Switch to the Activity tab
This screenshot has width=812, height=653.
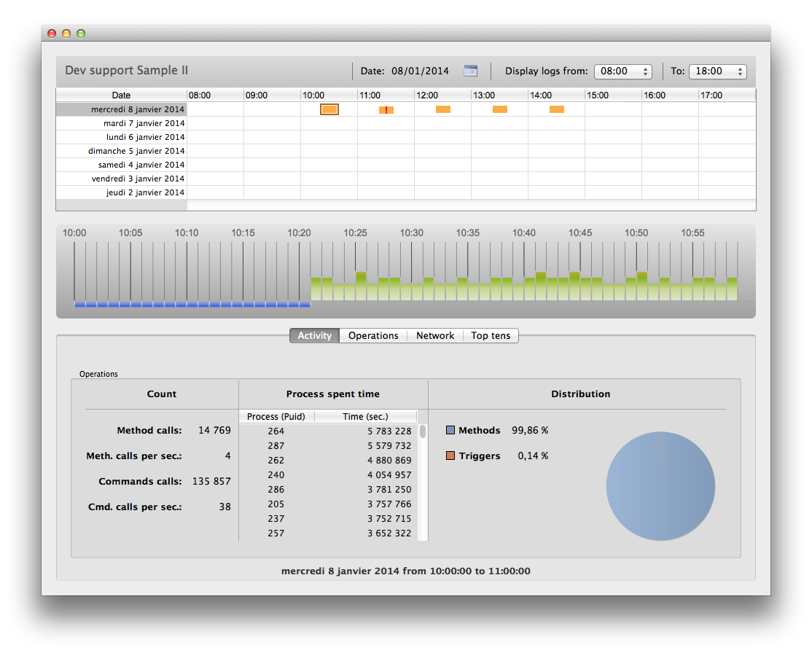(x=315, y=335)
